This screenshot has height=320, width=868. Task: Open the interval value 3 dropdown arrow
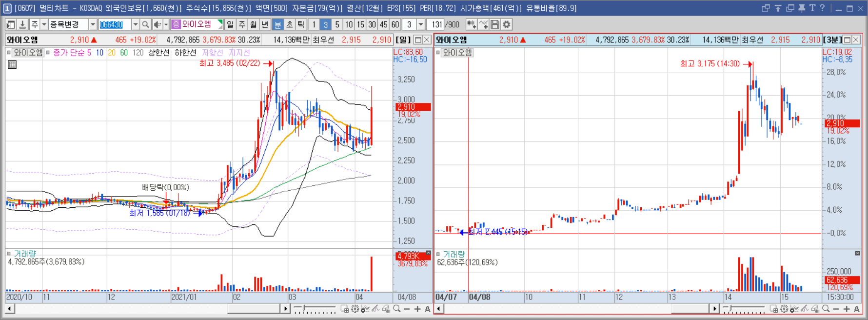pyautogui.click(x=421, y=24)
